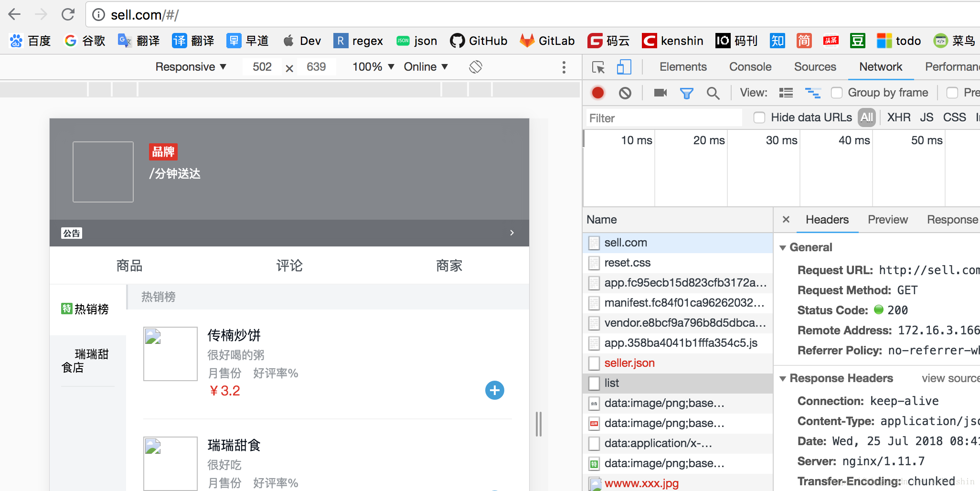980x491 pixels.
Task: Select the reset.css request
Action: tap(678, 263)
